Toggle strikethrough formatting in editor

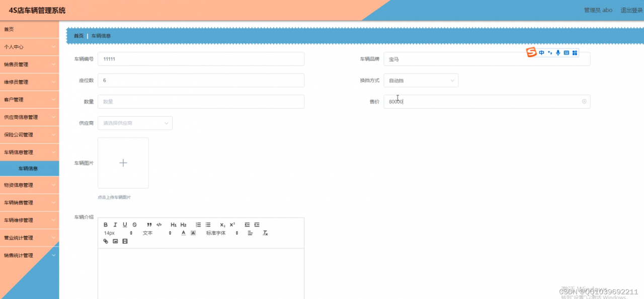(x=134, y=225)
